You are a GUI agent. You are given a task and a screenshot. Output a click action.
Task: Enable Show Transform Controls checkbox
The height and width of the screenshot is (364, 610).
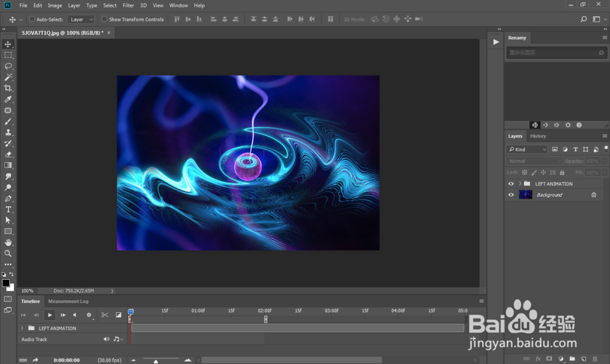coord(104,19)
